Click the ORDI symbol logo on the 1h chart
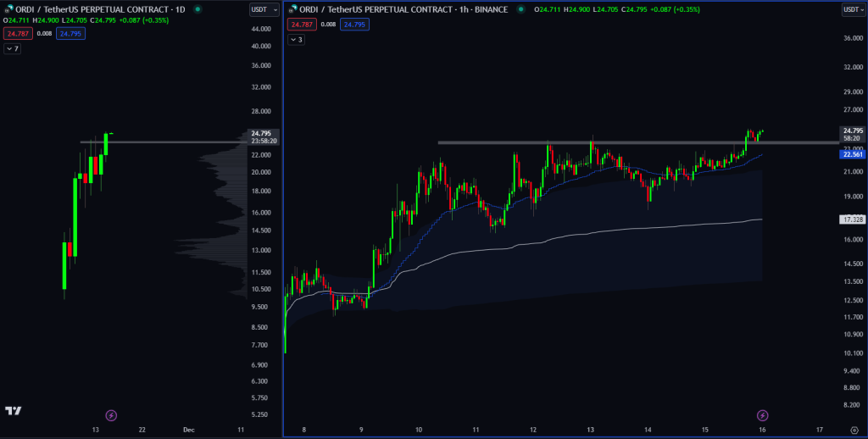The height and width of the screenshot is (439, 868). (x=292, y=9)
